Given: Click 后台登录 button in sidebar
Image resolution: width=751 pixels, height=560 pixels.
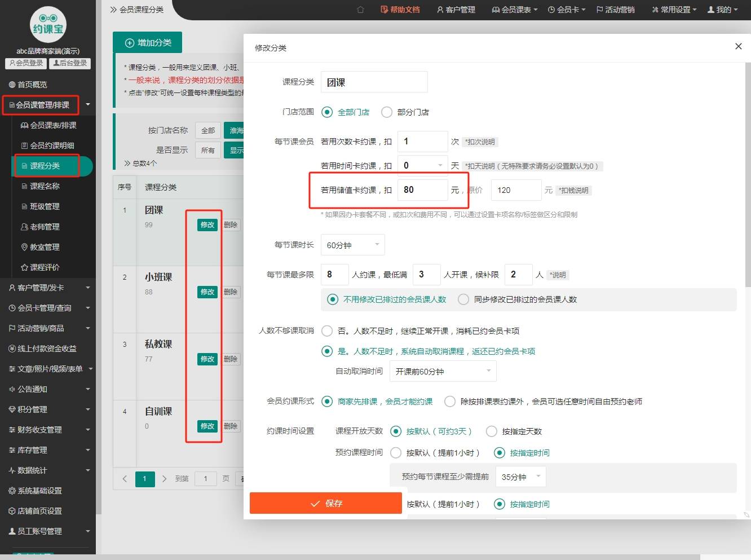Looking at the screenshot, I should click(70, 63).
